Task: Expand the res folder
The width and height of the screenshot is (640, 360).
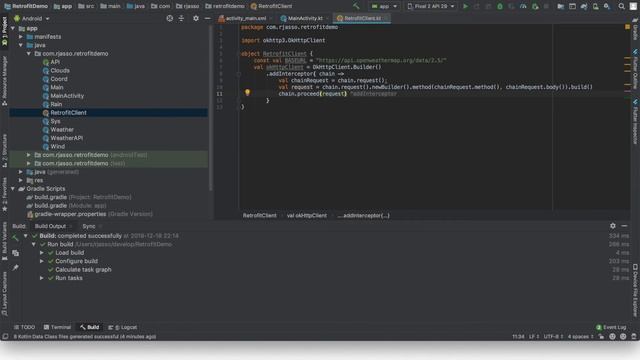Action: [21, 180]
